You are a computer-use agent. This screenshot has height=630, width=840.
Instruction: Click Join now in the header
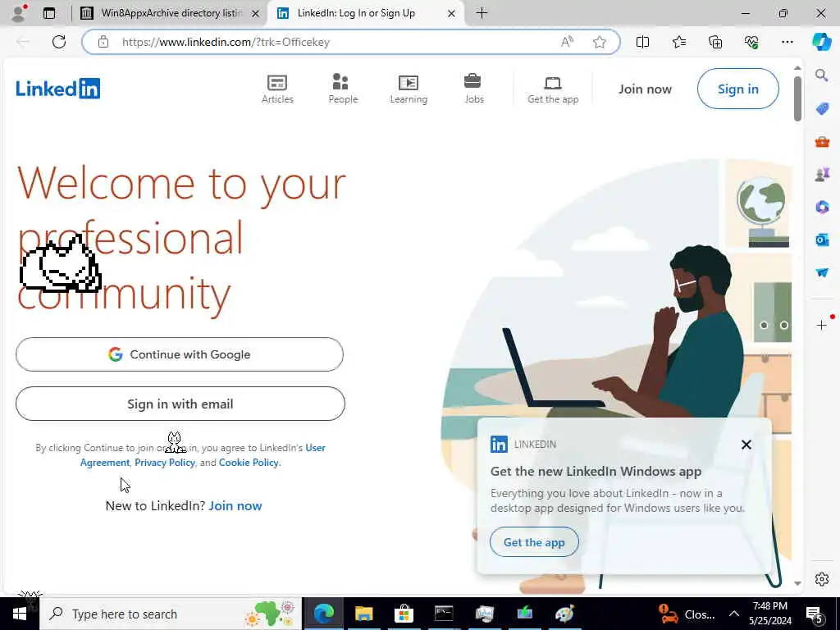[645, 89]
